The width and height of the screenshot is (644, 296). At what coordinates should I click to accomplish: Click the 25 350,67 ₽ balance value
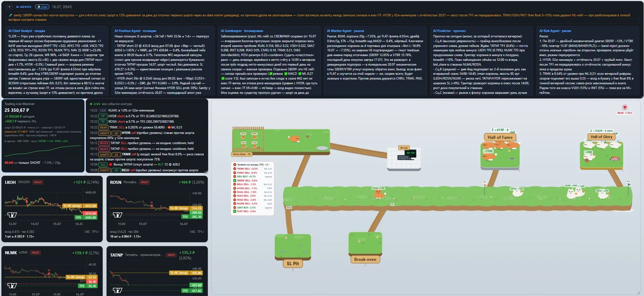tap(17, 110)
